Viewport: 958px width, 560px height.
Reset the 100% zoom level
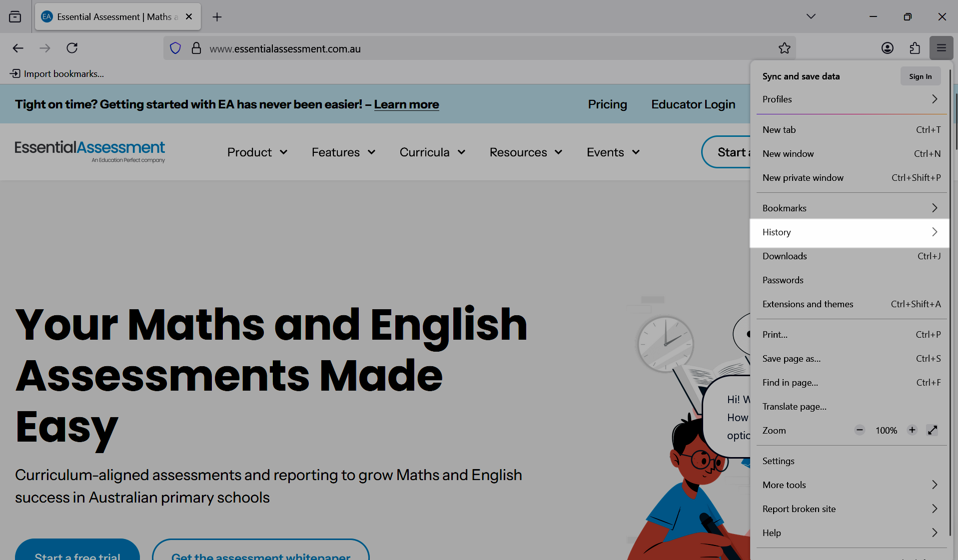(886, 431)
